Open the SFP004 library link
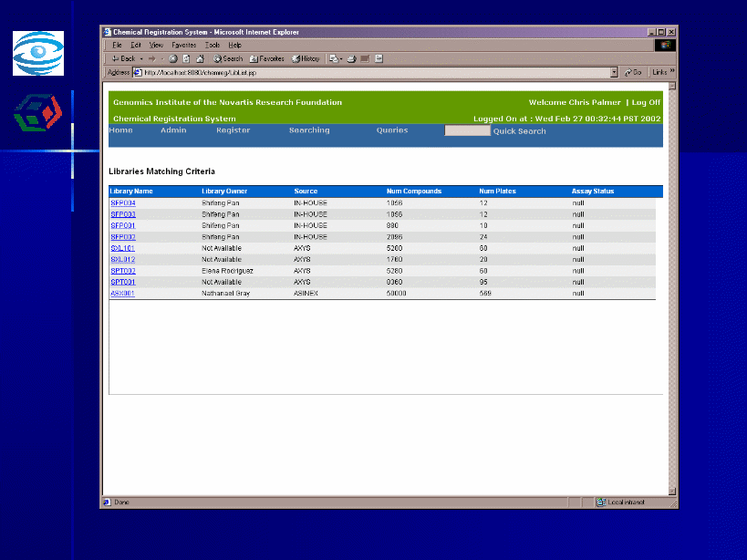 (x=123, y=202)
